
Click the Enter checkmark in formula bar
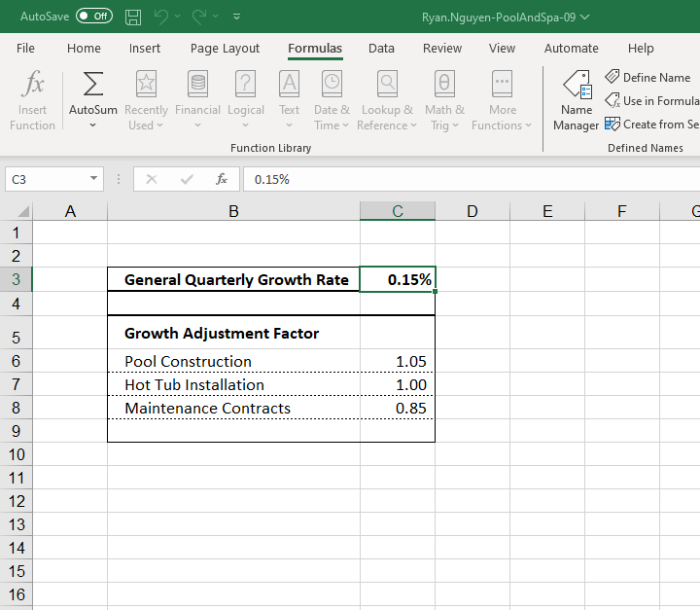click(187, 179)
